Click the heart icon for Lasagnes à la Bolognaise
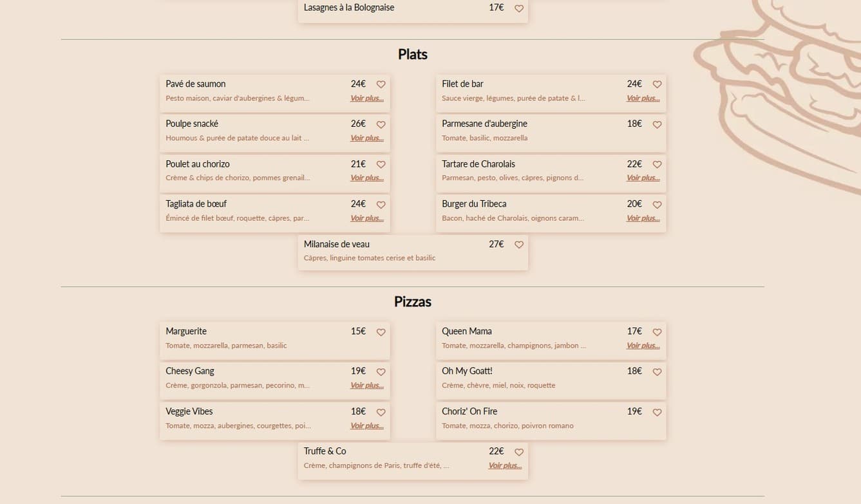861x504 pixels. (519, 8)
